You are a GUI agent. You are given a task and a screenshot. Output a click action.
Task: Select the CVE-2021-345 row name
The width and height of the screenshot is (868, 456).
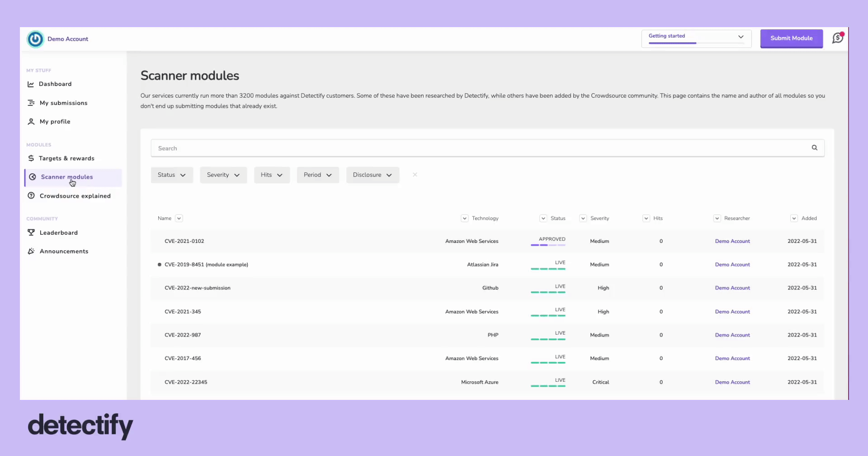coord(183,312)
